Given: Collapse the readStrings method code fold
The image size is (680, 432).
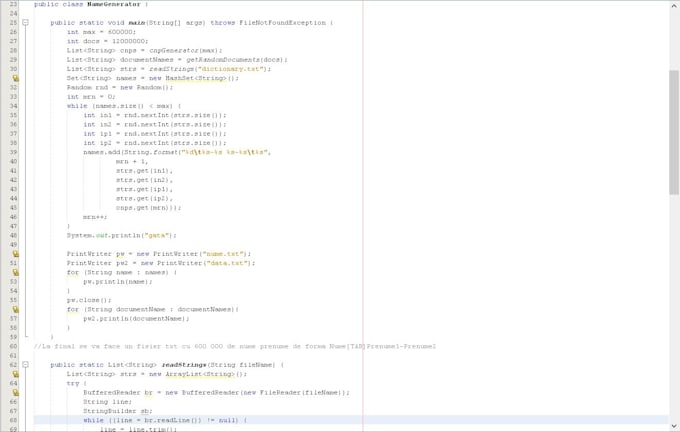Looking at the screenshot, I should point(26,365).
